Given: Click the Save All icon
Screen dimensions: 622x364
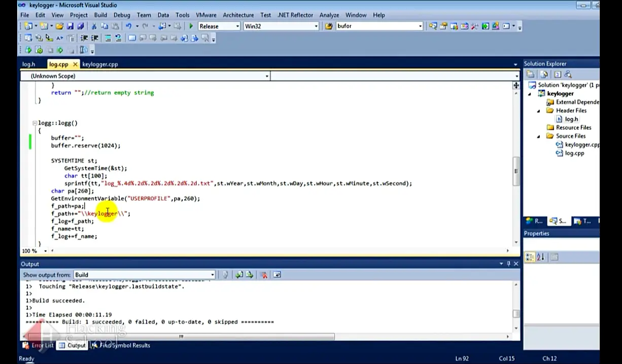Looking at the screenshot, I should [x=80, y=26].
